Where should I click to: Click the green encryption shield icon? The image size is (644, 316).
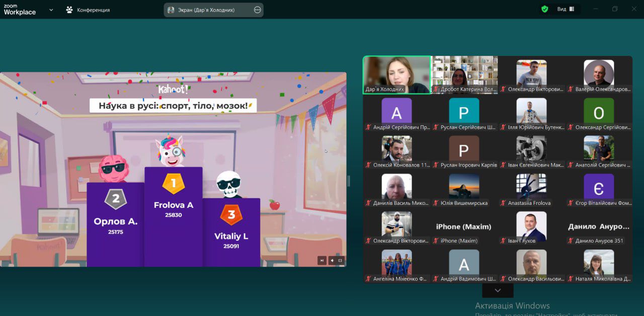click(544, 9)
